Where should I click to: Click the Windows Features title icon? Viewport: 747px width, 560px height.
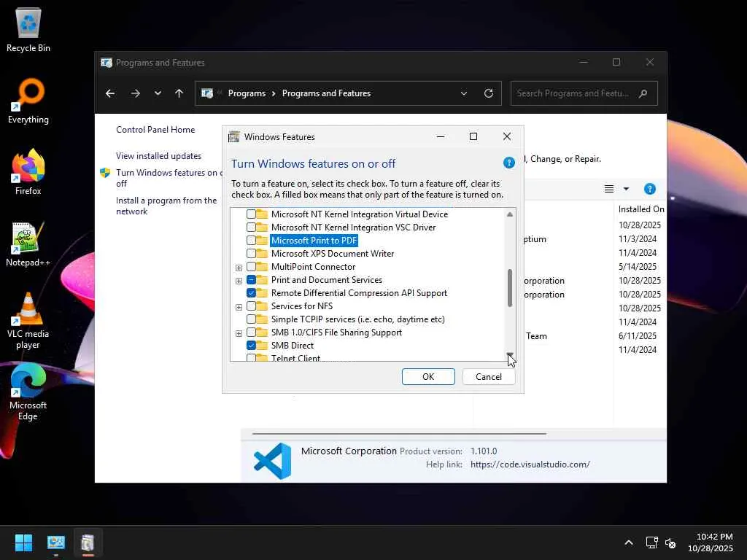233,137
